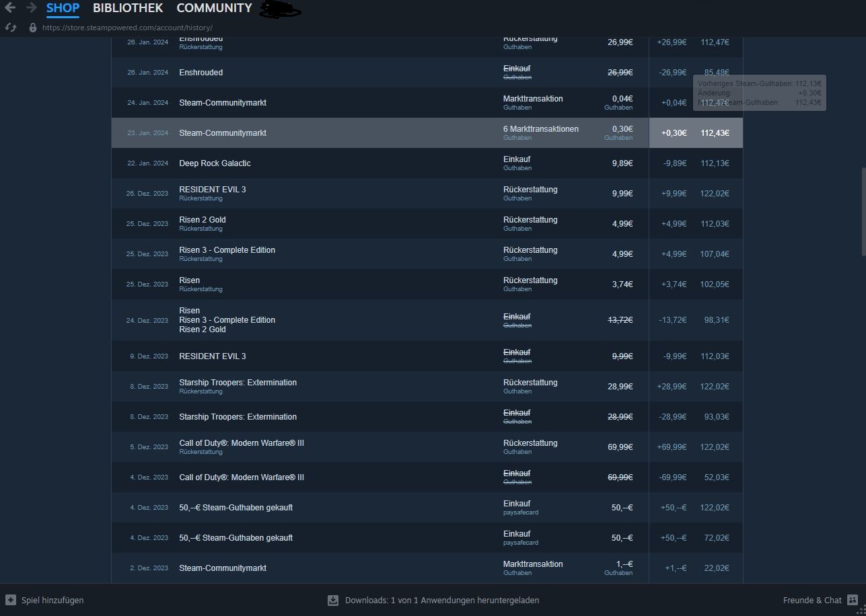
Task: Click Starship Troopers: Extermination refund row
Action: point(427,387)
